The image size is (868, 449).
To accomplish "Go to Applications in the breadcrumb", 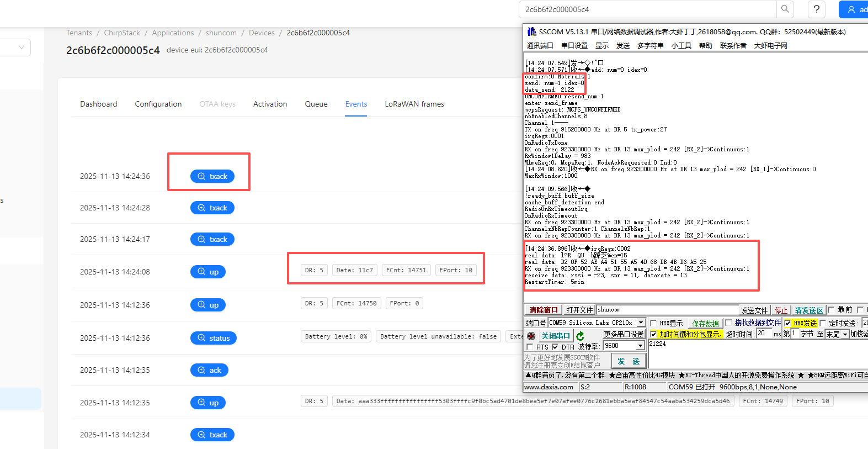I will point(173,33).
